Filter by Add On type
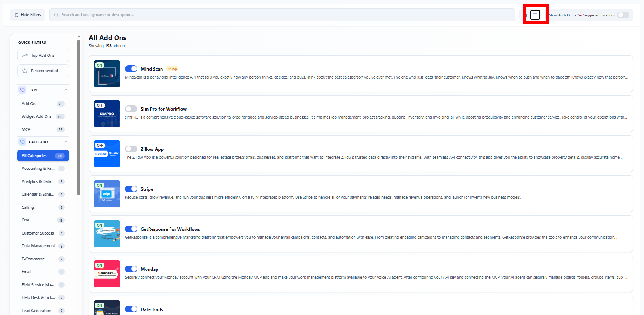The image size is (644, 315). pos(43,104)
